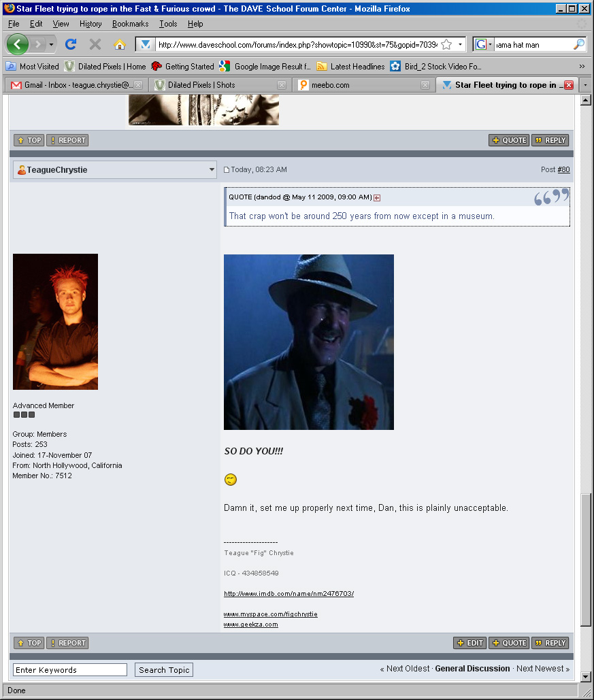The width and height of the screenshot is (594, 700).
Task: Click the QUOTE button under post #80
Action: pyautogui.click(x=509, y=643)
